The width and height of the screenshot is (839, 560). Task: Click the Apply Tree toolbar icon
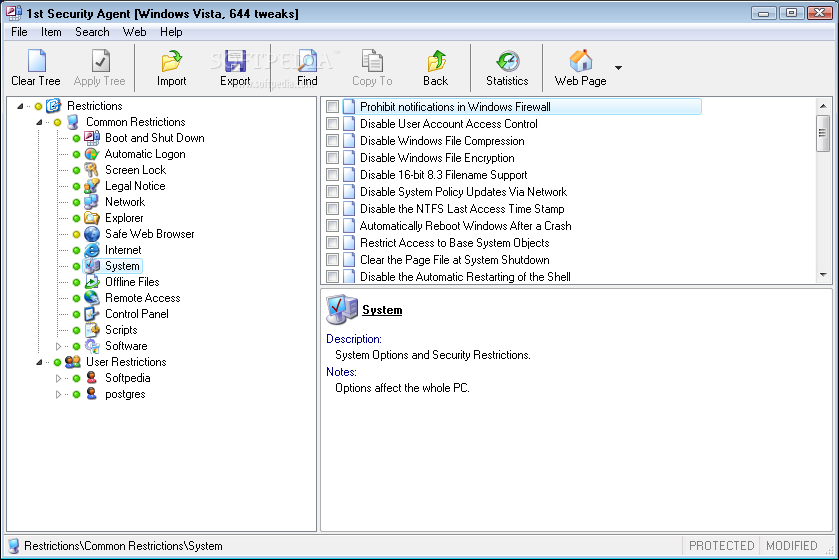(100, 61)
